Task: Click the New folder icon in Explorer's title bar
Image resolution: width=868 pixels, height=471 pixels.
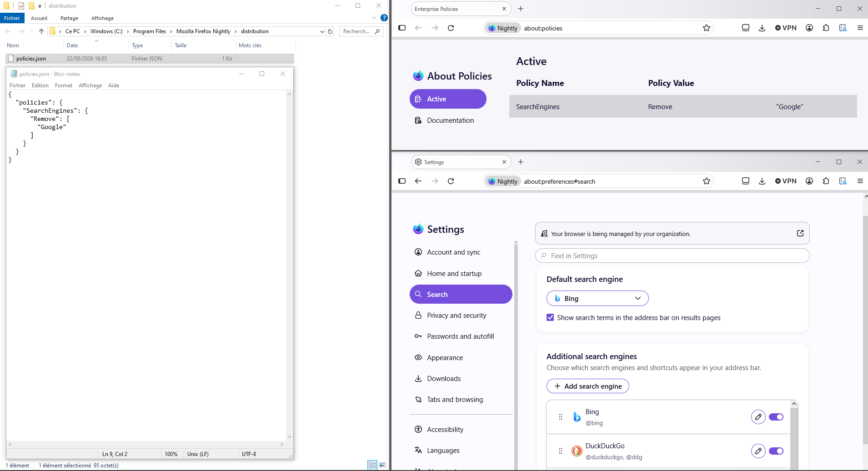Action: tap(31, 6)
